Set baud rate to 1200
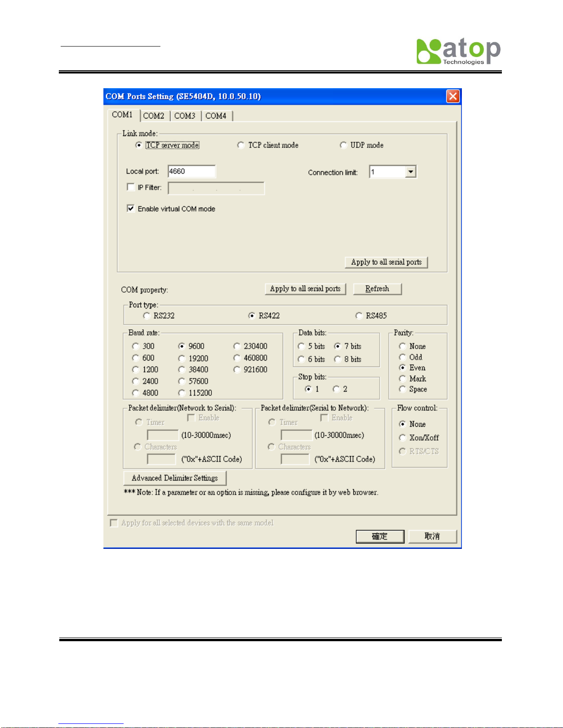The image size is (563, 728). pyautogui.click(x=136, y=370)
